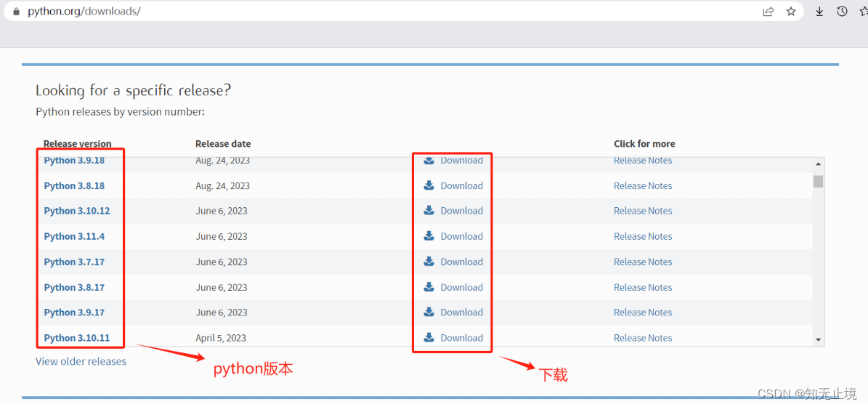Bookmark this page with star icon

(791, 11)
